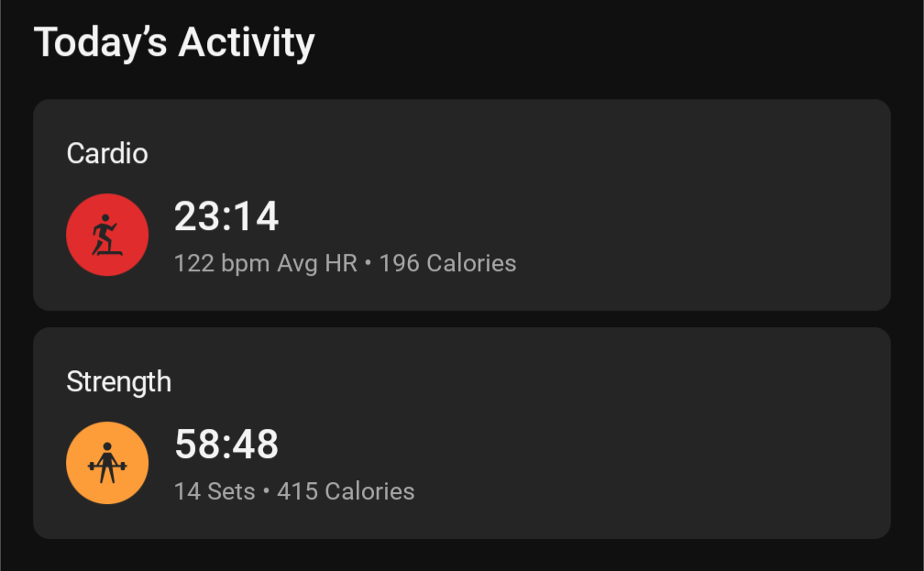Click the Today's Activity heading
Viewport: 924px width, 571px height.
174,42
